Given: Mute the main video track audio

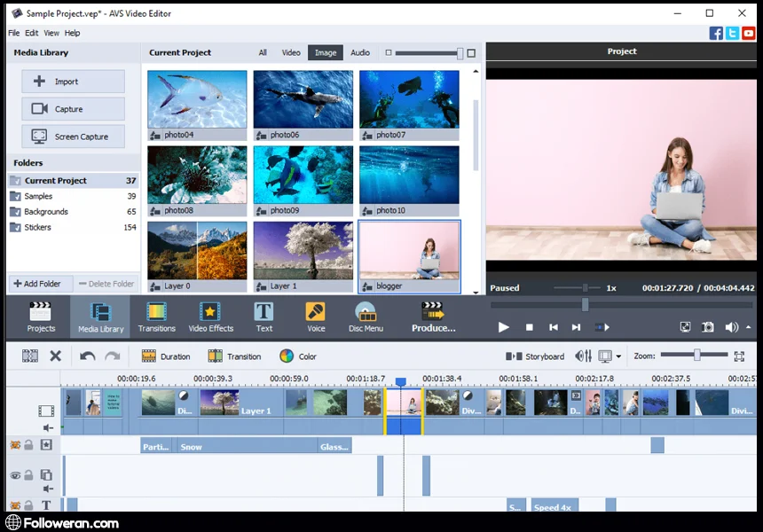Looking at the screenshot, I should coord(48,427).
